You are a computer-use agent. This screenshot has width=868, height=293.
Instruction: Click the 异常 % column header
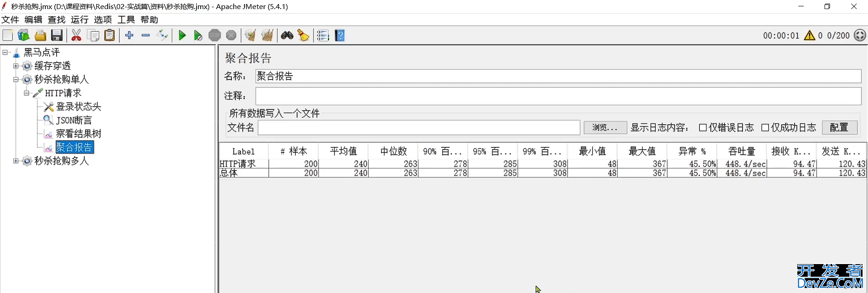click(692, 151)
